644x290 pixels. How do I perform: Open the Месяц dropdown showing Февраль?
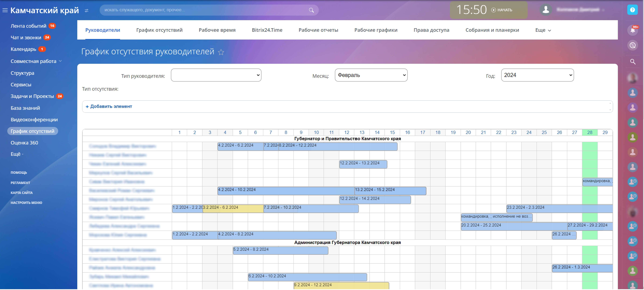point(371,75)
